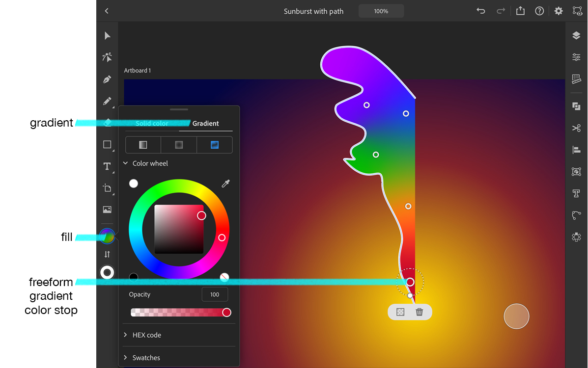Select the Type tool
This screenshot has height=368, width=588.
pyautogui.click(x=107, y=166)
